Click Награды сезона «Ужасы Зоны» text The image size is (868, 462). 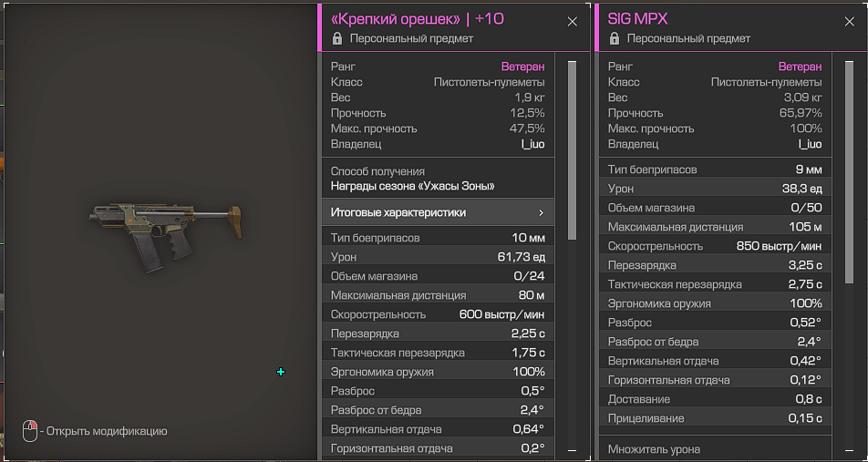[412, 186]
